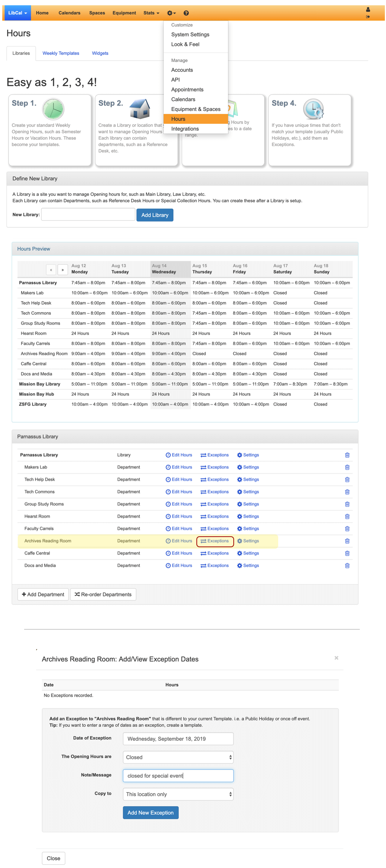Remove Faculty Carrels via trash icon

point(347,529)
